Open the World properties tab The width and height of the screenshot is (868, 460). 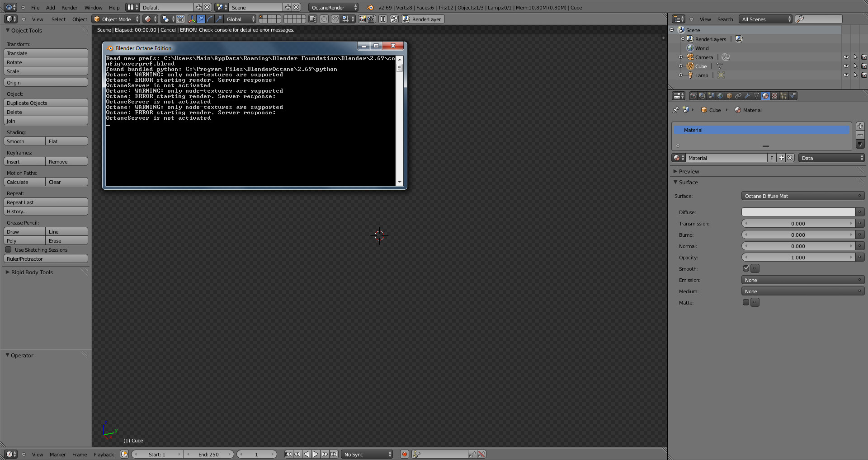click(x=720, y=96)
